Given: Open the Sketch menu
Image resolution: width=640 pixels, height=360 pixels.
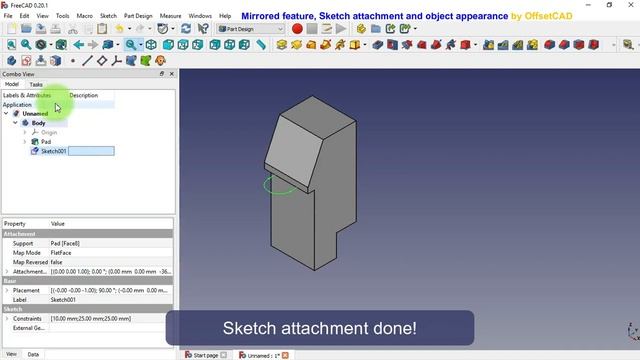Looking at the screenshot, I should point(108,16).
